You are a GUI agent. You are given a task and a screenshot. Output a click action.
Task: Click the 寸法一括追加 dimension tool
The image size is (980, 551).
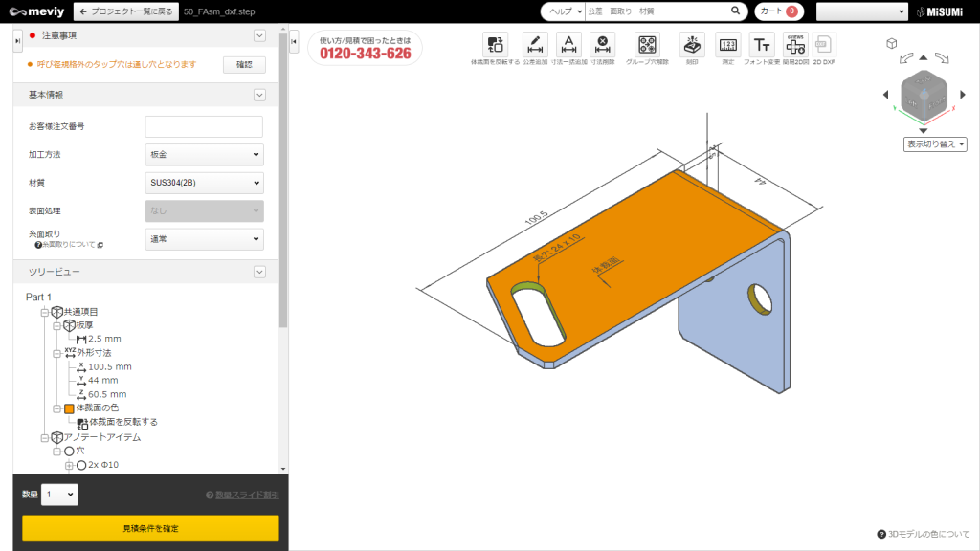coord(568,45)
